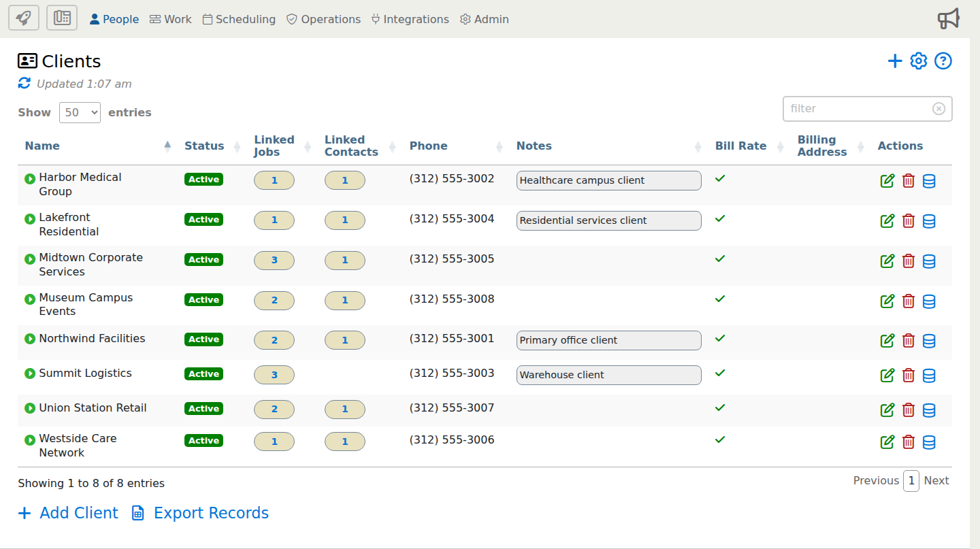The image size is (980, 549).
Task: Click the Primary office client note field
Action: coord(608,340)
